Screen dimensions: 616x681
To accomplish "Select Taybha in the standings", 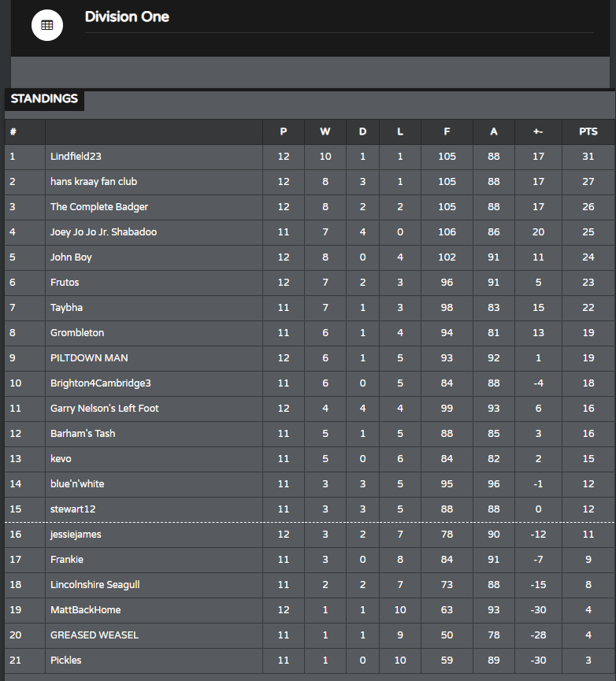I will 66,308.
